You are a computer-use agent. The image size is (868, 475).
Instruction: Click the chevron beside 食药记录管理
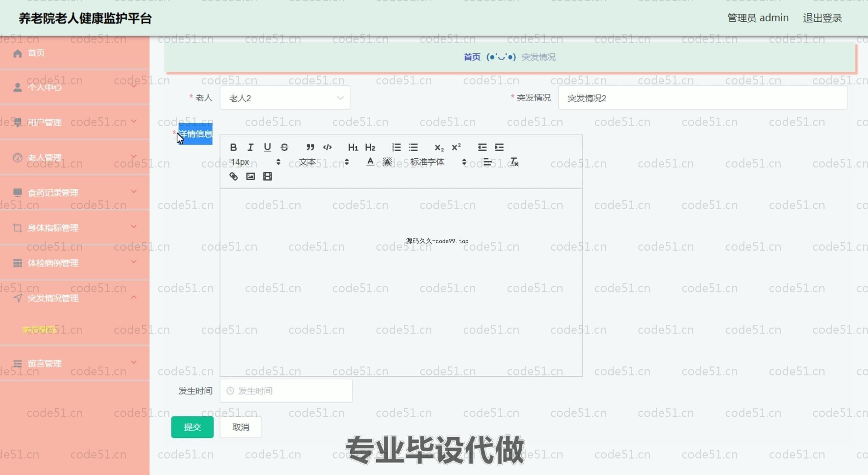coord(134,191)
